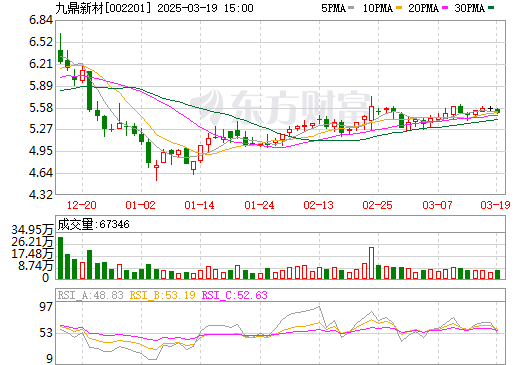Screen dimensions: 520x365
Task: Select the 02-25 date axis label
Action: click(x=378, y=205)
